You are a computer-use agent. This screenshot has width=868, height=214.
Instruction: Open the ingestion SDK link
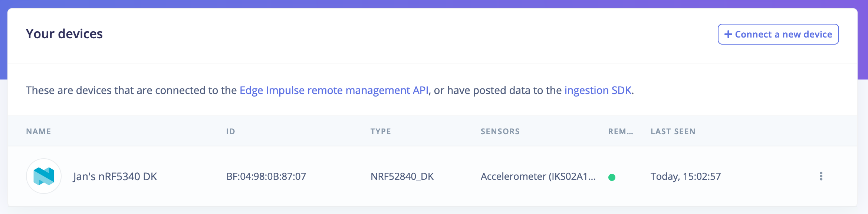598,90
